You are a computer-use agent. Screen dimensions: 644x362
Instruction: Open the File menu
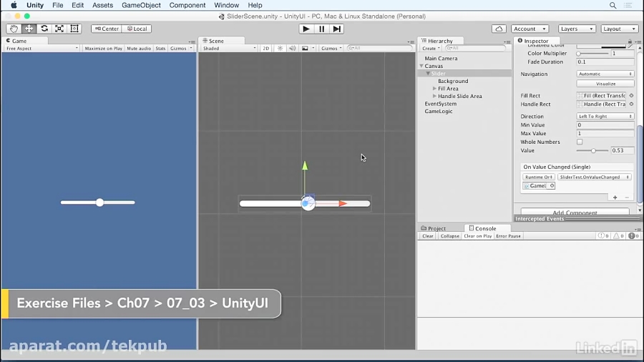click(57, 5)
